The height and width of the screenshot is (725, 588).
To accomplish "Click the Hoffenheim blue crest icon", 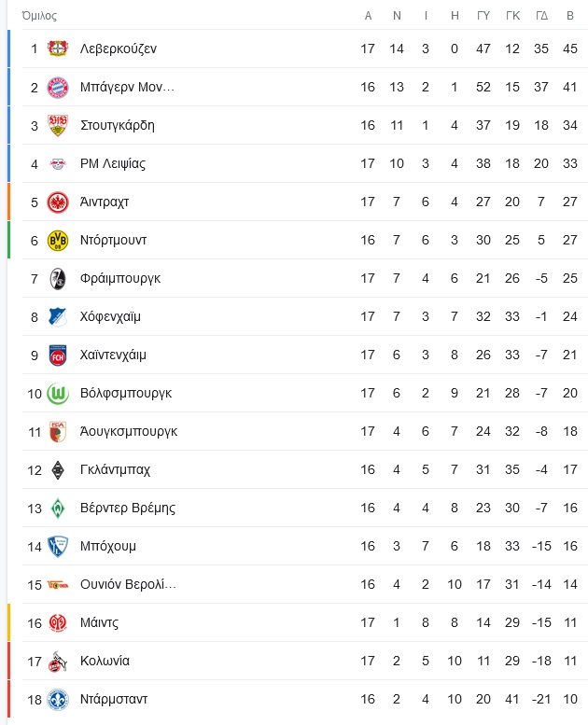I will click(x=58, y=317).
